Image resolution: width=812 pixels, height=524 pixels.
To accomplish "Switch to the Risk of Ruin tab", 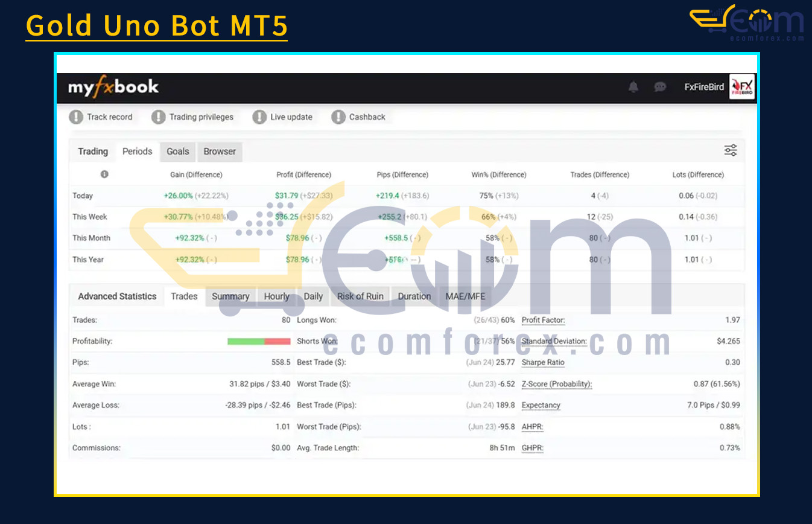I will point(360,296).
